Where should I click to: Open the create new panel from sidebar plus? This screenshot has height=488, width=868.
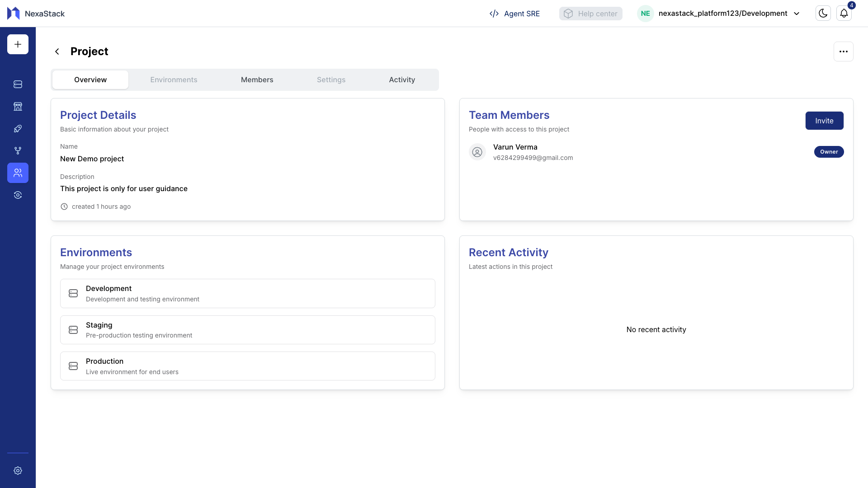17,44
